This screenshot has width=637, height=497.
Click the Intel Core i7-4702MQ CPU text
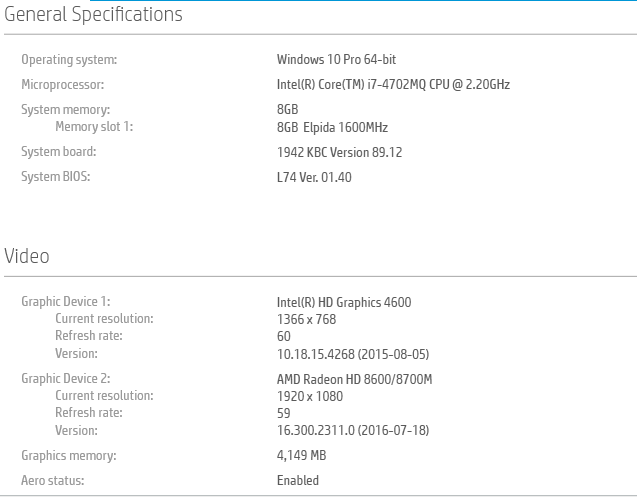[x=393, y=85]
